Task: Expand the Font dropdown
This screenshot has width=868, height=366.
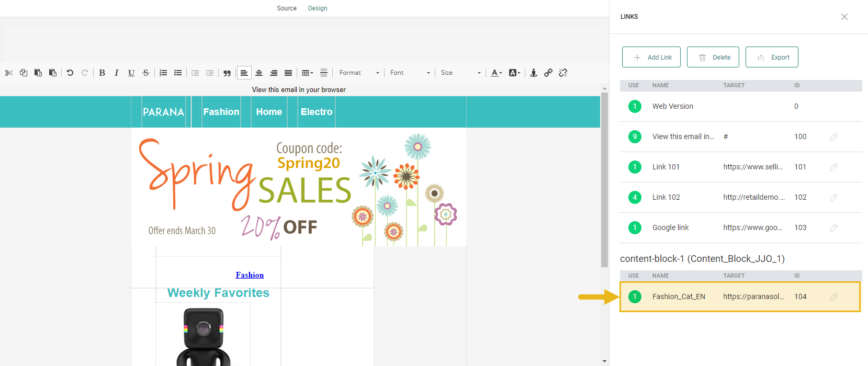Action: click(x=410, y=73)
